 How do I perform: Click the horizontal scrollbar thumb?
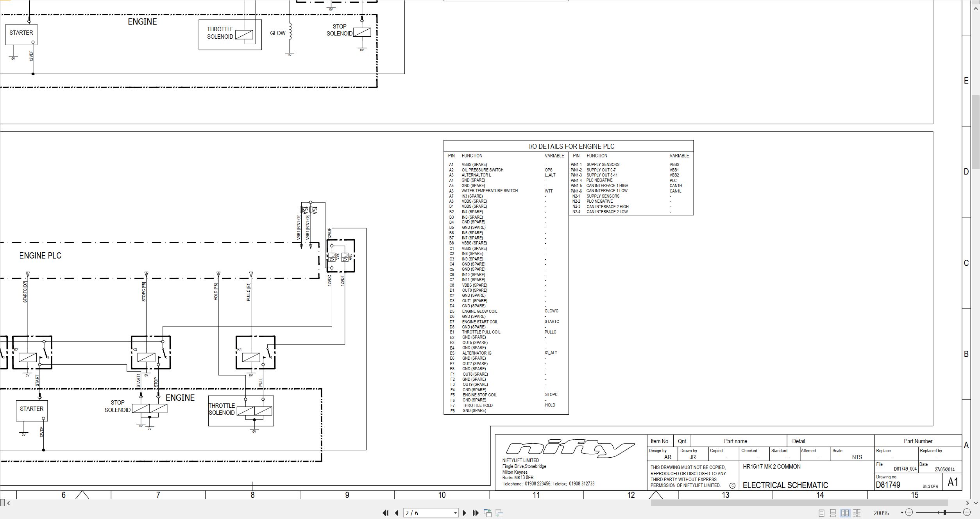coord(799,503)
